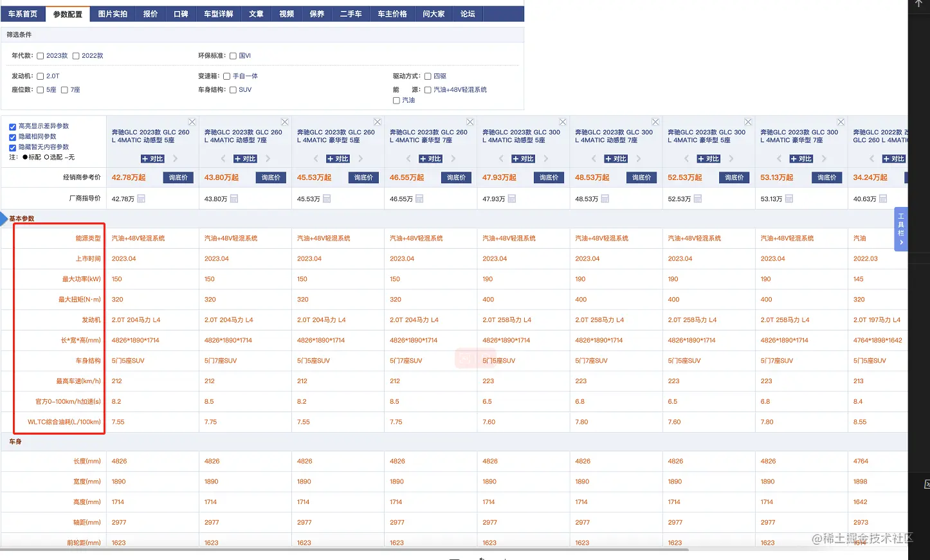The width and height of the screenshot is (930, 560).
Task: Open calculator icon beside 47.93万 guide price
Action: [x=512, y=199]
